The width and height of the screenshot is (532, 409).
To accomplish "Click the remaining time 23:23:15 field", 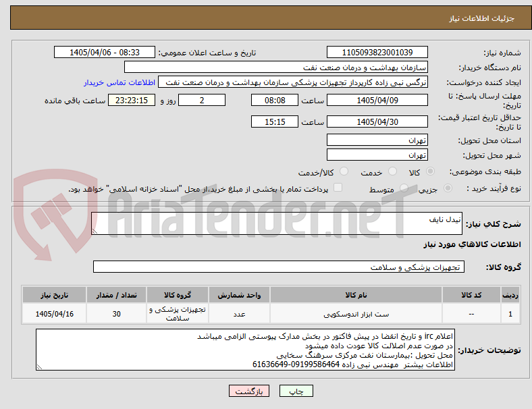I will 132,100.
